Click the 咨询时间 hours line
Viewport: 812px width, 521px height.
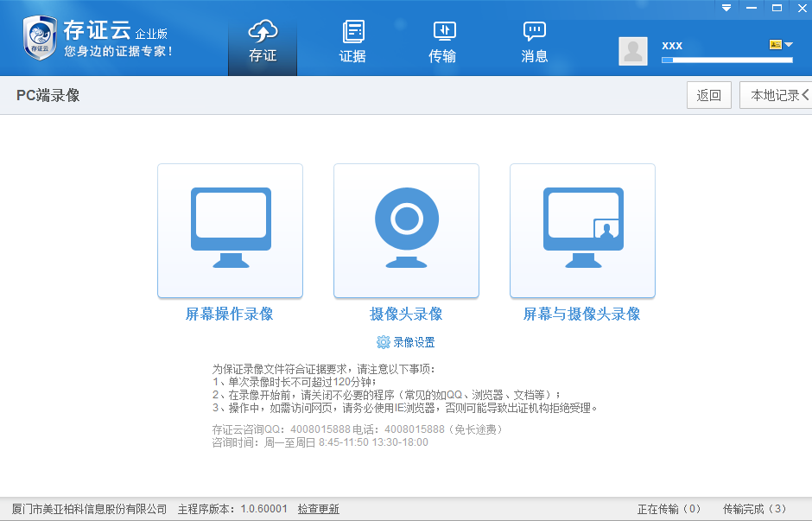(x=320, y=442)
